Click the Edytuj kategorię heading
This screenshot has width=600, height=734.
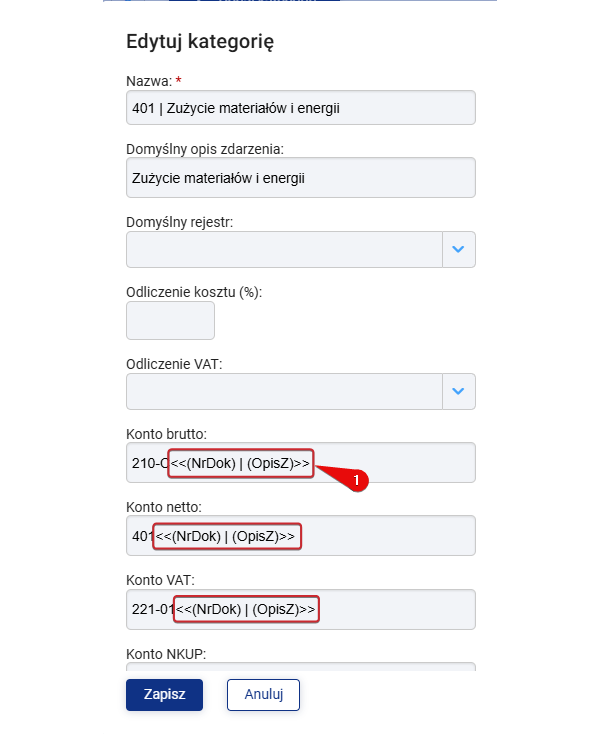point(200,42)
